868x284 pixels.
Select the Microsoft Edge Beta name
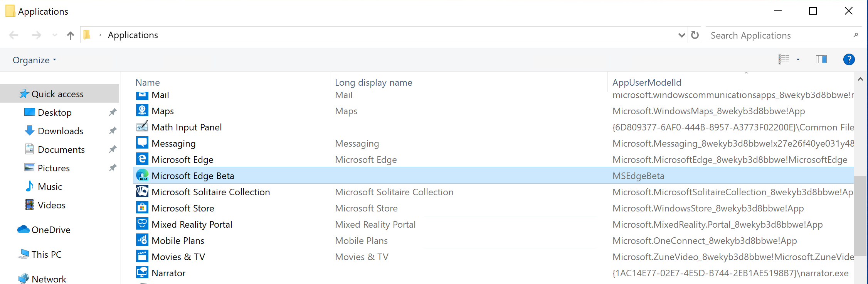193,176
